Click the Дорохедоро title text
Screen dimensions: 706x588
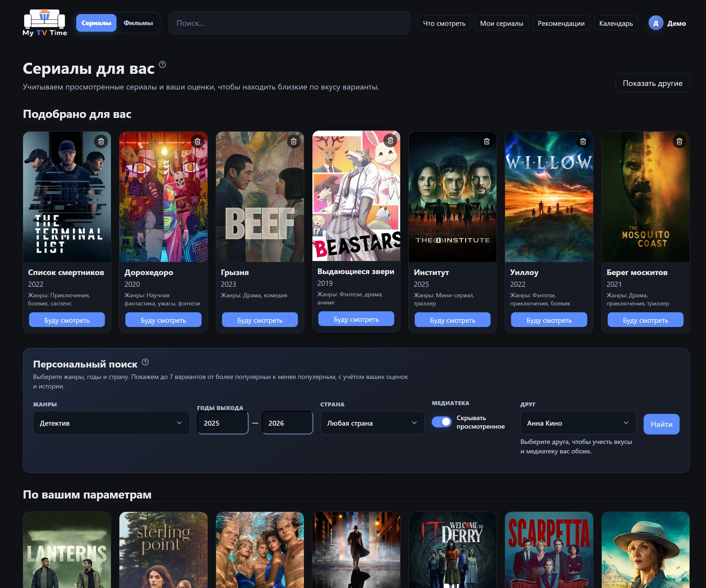149,272
